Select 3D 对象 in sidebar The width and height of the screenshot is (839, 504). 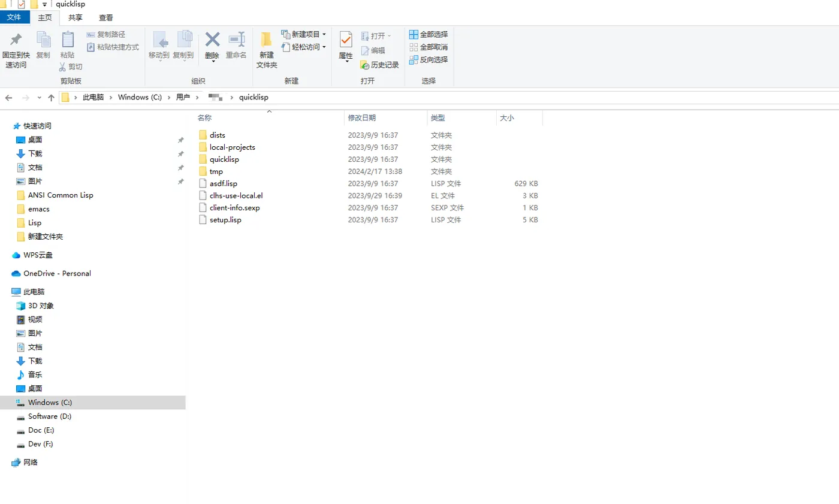coord(41,306)
